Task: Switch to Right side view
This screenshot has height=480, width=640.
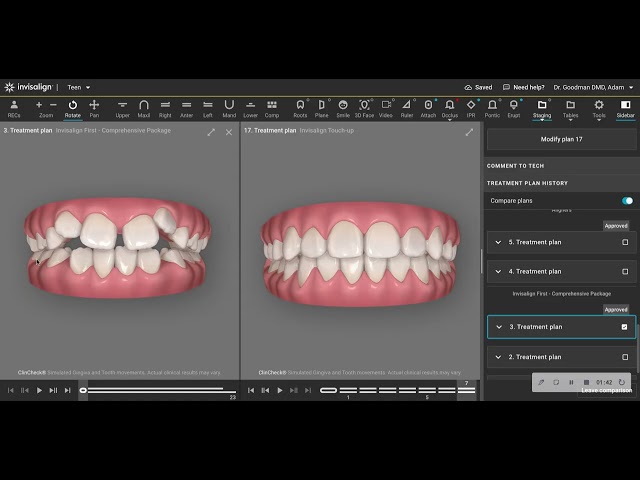Action: tap(165, 109)
